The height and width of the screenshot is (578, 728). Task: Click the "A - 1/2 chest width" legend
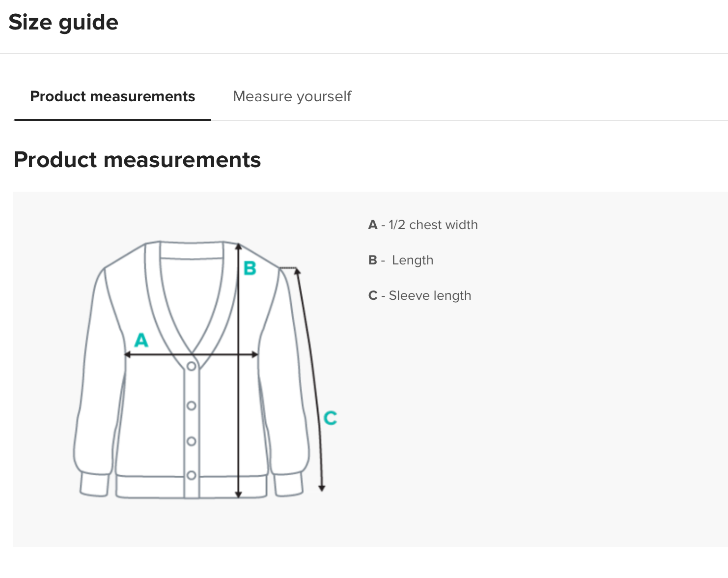[422, 225]
